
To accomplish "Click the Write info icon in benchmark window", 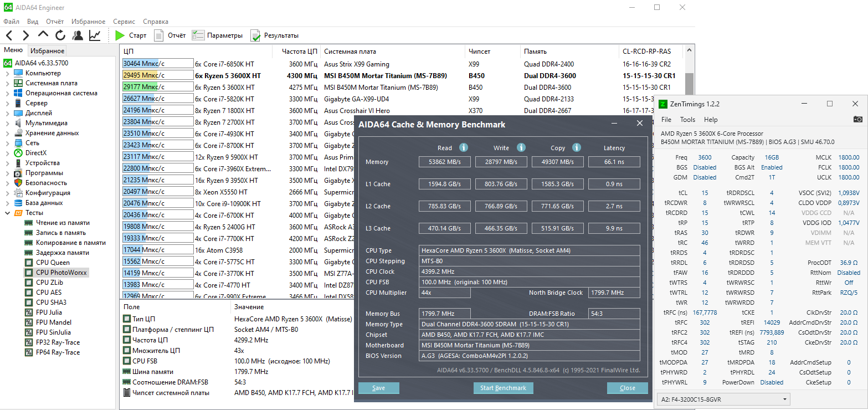I will pyautogui.click(x=521, y=147).
